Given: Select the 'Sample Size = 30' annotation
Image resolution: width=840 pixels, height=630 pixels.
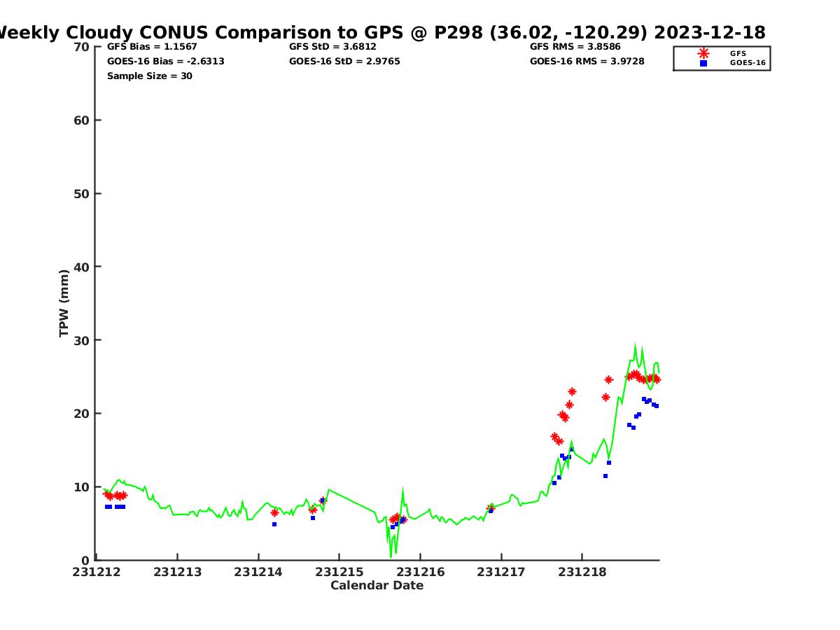Looking at the screenshot, I should coord(149,76).
